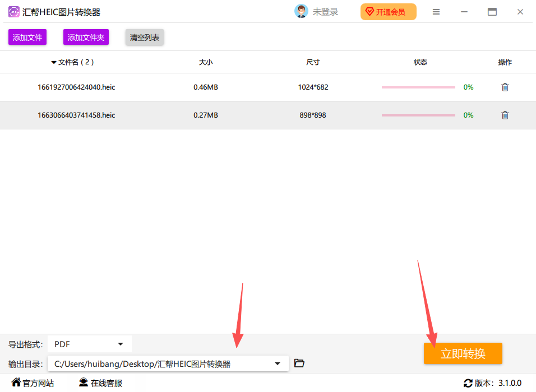Start conversion with 立即转换 button
The image size is (536, 392).
[x=463, y=353]
